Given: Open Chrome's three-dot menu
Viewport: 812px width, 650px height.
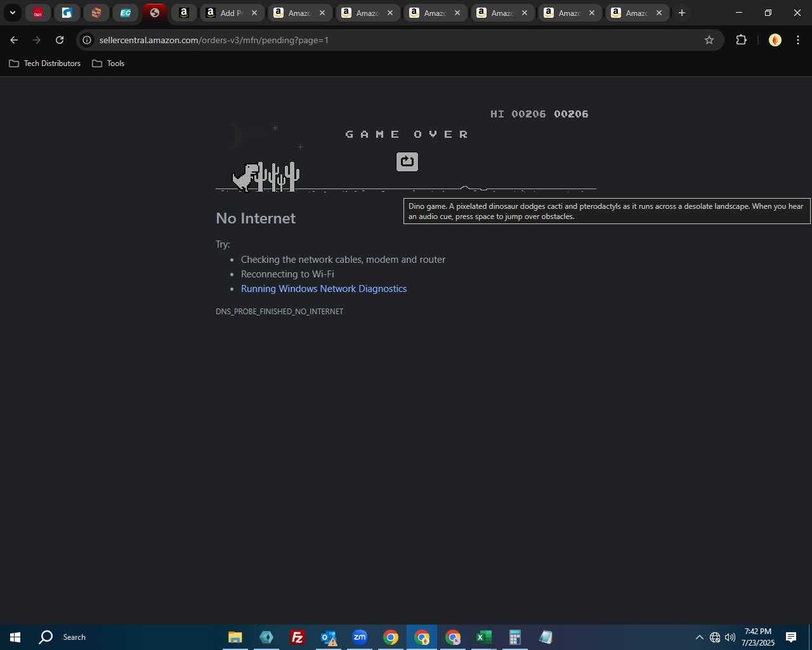Looking at the screenshot, I should [x=798, y=40].
